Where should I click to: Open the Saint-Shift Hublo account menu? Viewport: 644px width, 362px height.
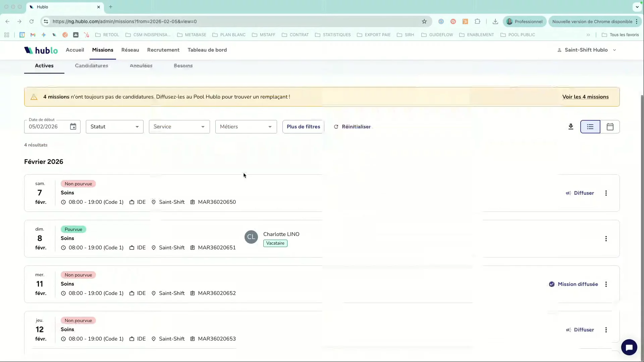pyautogui.click(x=587, y=50)
